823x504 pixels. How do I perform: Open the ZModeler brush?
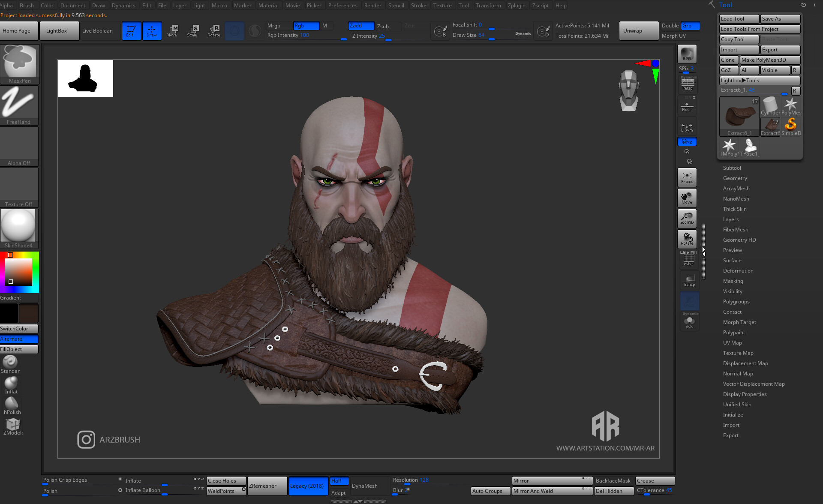click(x=12, y=424)
